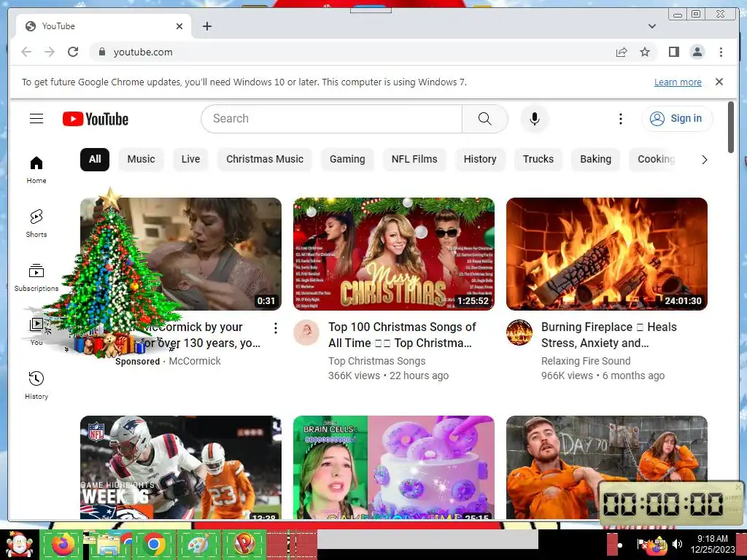This screenshot has width=747, height=560.
Task: Click the share page icon
Action: [x=622, y=52]
